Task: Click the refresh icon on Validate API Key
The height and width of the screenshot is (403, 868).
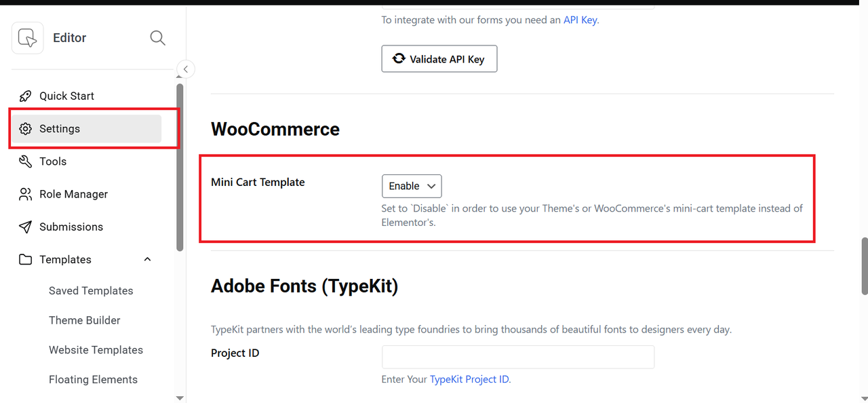Action: point(399,58)
